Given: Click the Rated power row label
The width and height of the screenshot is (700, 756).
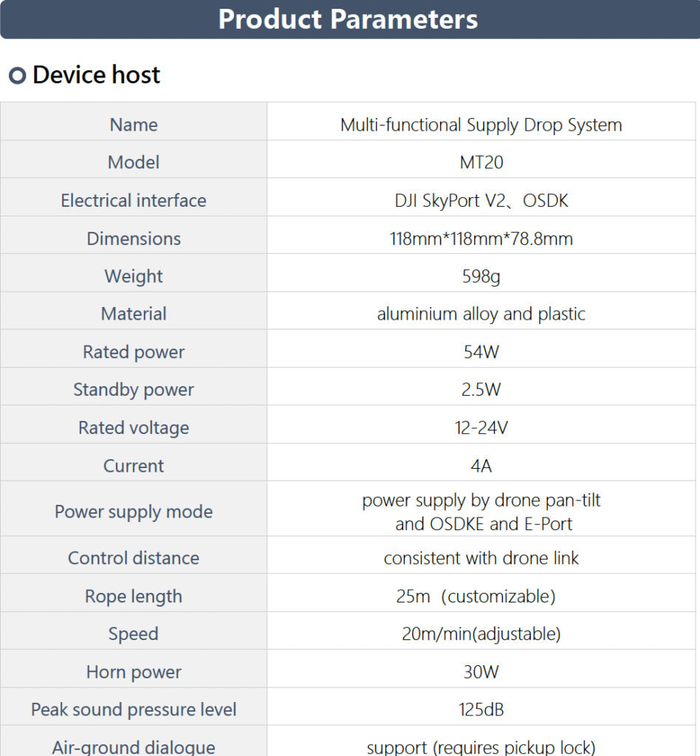Looking at the screenshot, I should click(x=134, y=352).
